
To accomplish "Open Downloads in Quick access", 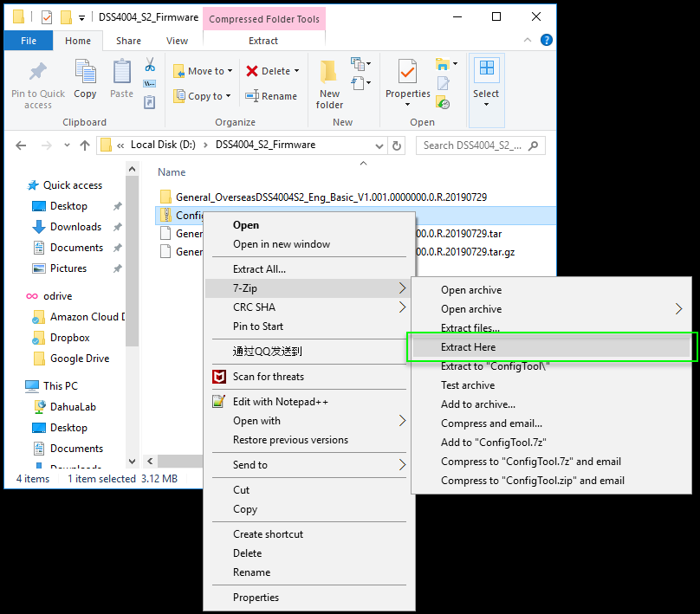I will [x=75, y=227].
